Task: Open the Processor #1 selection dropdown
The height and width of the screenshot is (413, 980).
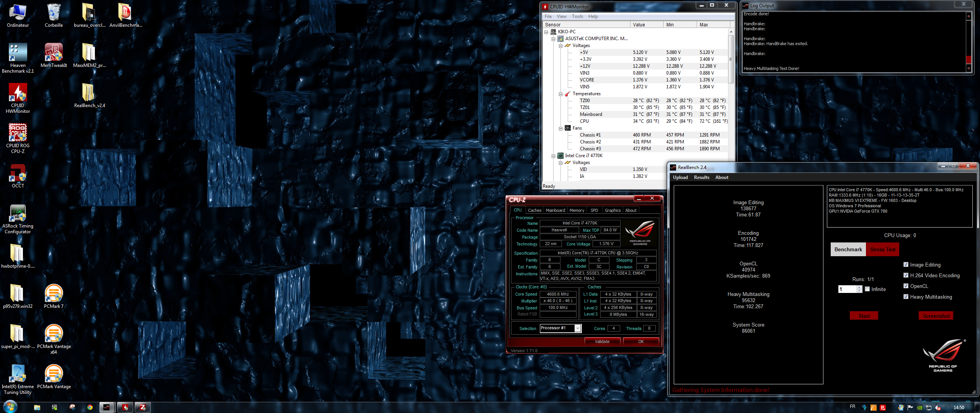Action: tap(578, 328)
